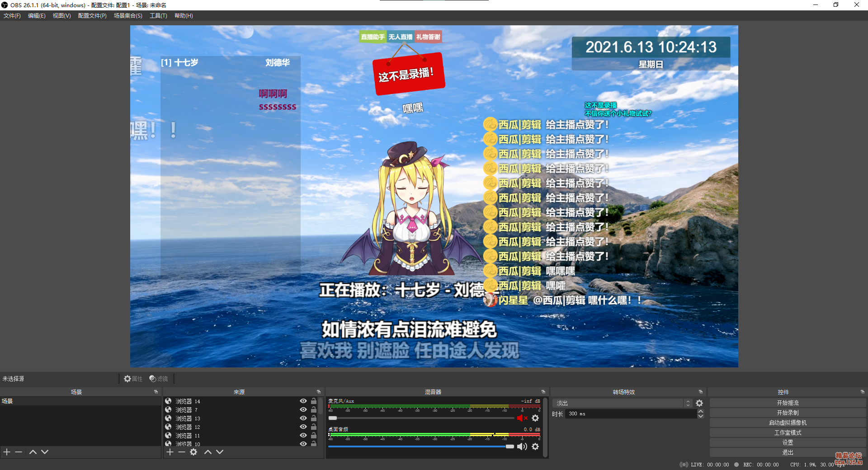Remove selected scene using the minus icon

pyautogui.click(x=19, y=452)
